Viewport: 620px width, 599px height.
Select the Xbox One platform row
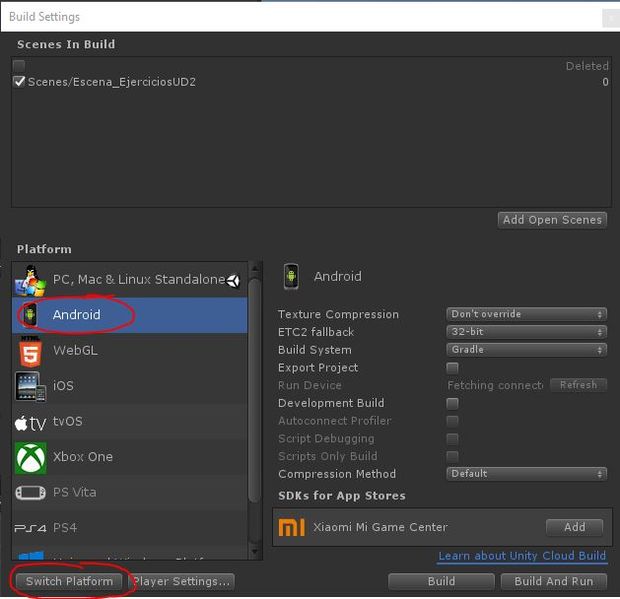pyautogui.click(x=130, y=457)
